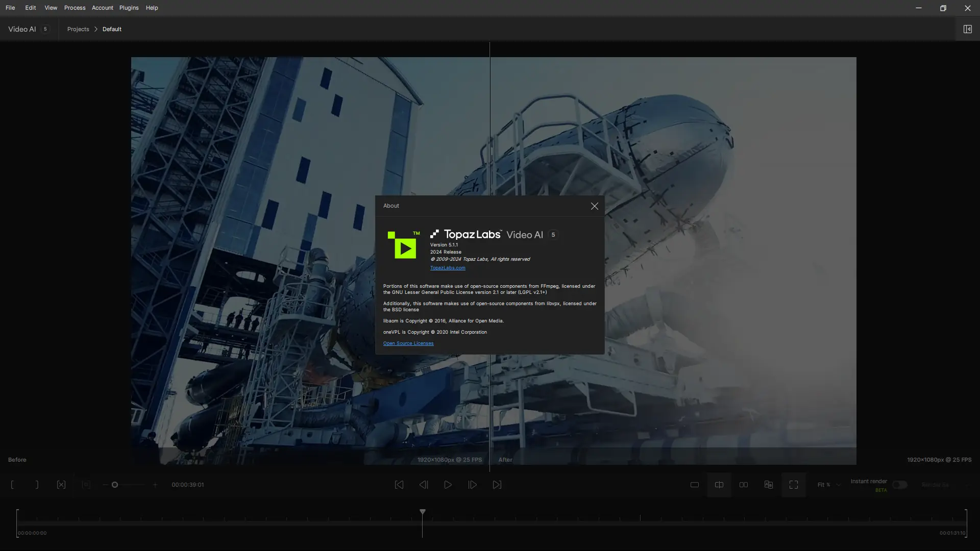Play the video preview
This screenshot has height=551, width=980.
(x=448, y=485)
